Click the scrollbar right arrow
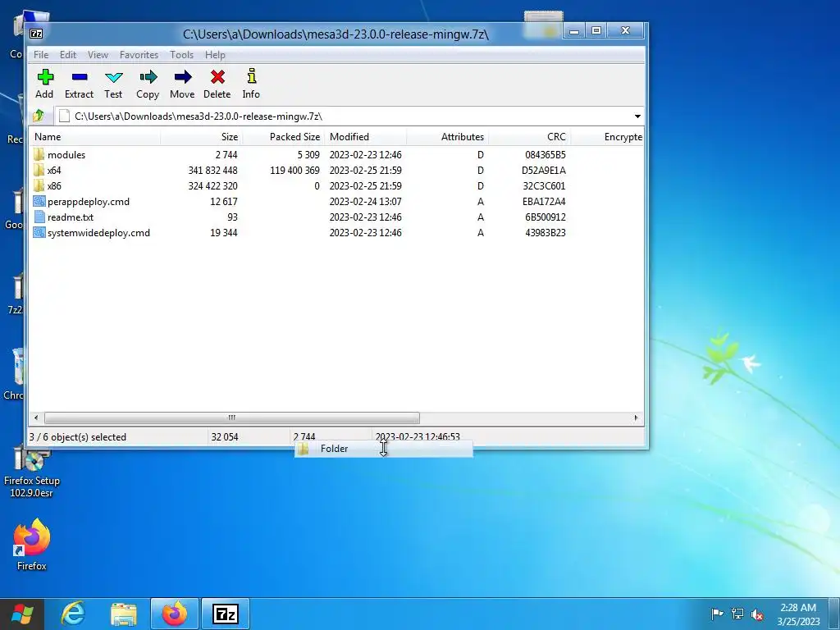 click(636, 418)
